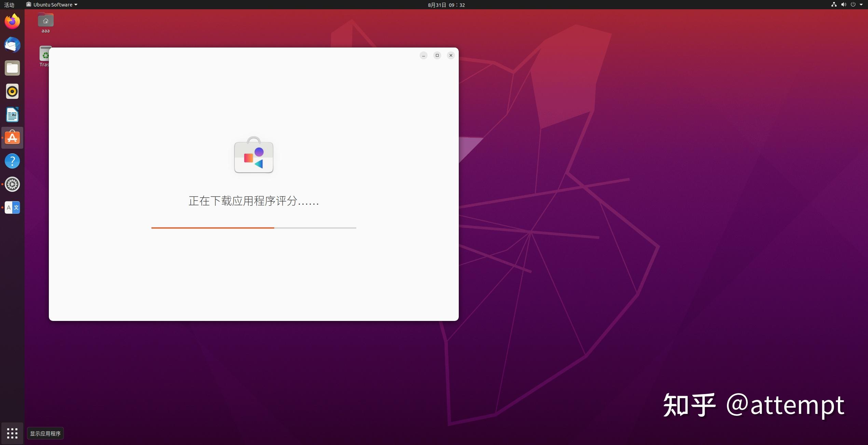Open Settings gear icon in dock
Screen dimensions: 868x445
tap(12, 184)
